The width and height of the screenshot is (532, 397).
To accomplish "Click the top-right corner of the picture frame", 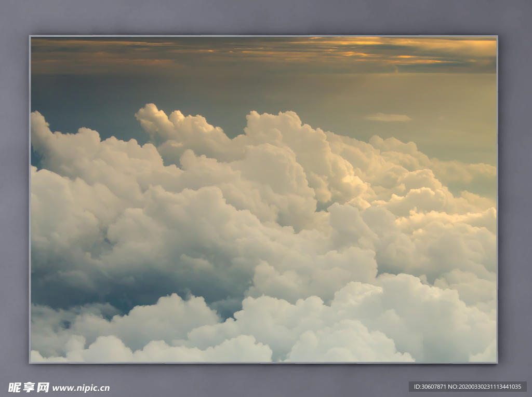I will (x=496, y=37).
